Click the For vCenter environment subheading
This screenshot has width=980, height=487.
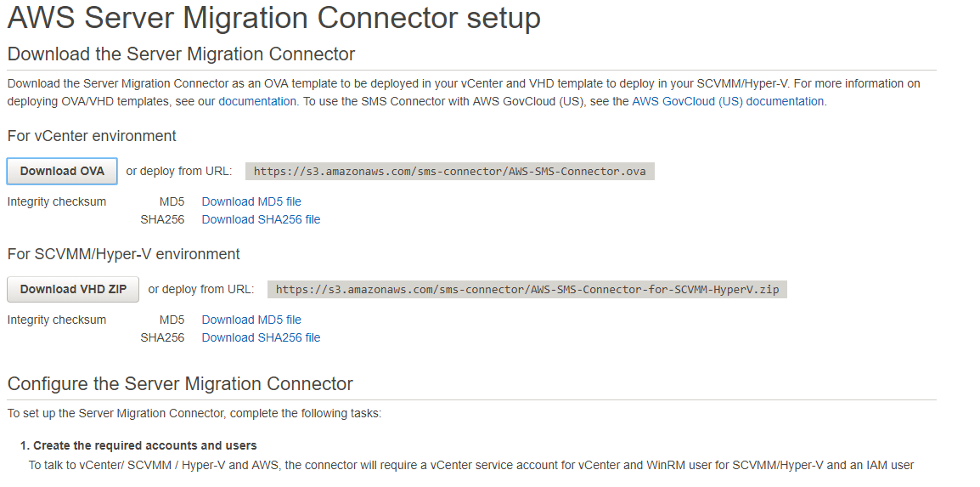[x=92, y=136]
